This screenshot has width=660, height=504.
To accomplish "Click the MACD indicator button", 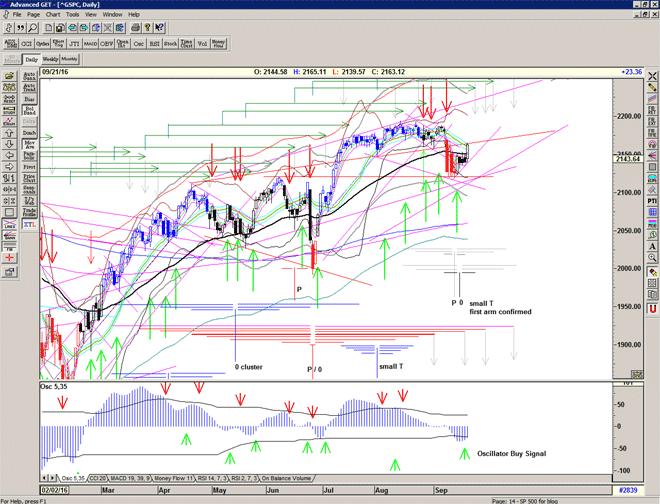I will tap(90, 44).
